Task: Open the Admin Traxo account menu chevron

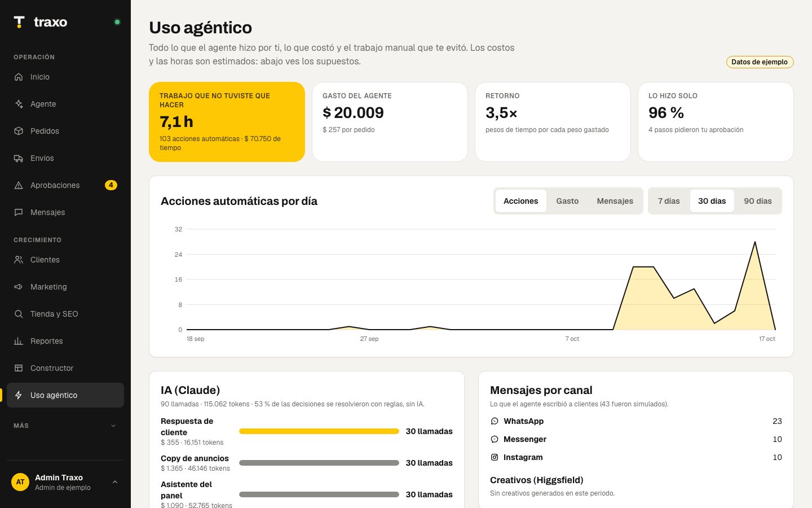Action: [x=115, y=482]
